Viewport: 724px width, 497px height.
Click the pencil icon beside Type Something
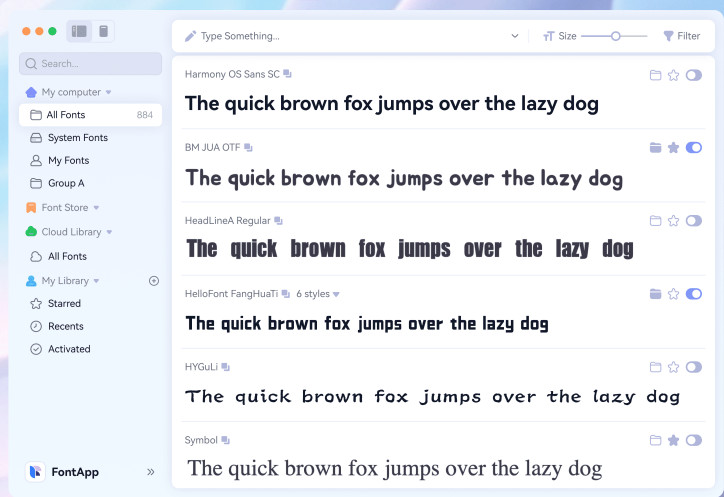[190, 36]
